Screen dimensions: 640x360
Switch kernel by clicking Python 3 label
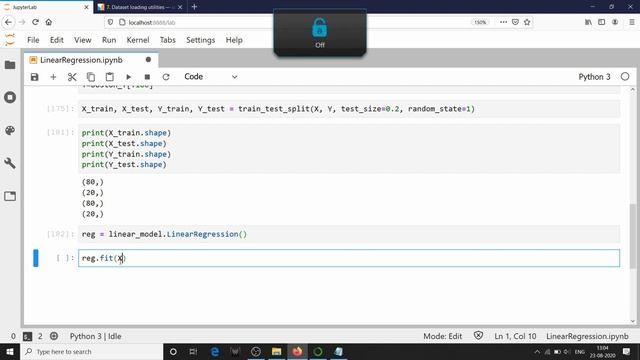pyautogui.click(x=594, y=77)
